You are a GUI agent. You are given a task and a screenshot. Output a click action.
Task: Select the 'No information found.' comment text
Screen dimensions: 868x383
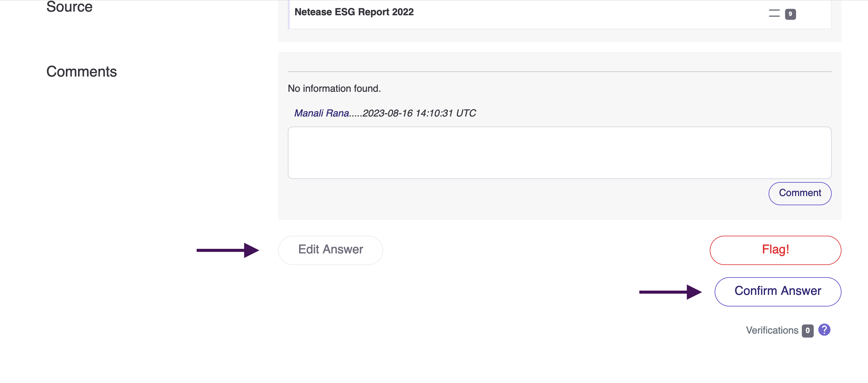334,88
